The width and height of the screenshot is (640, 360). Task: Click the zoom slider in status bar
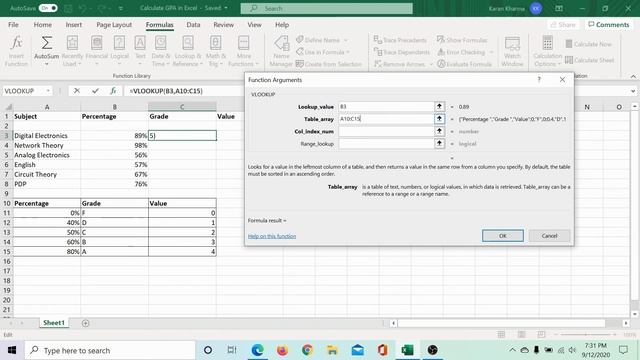[x=587, y=335]
